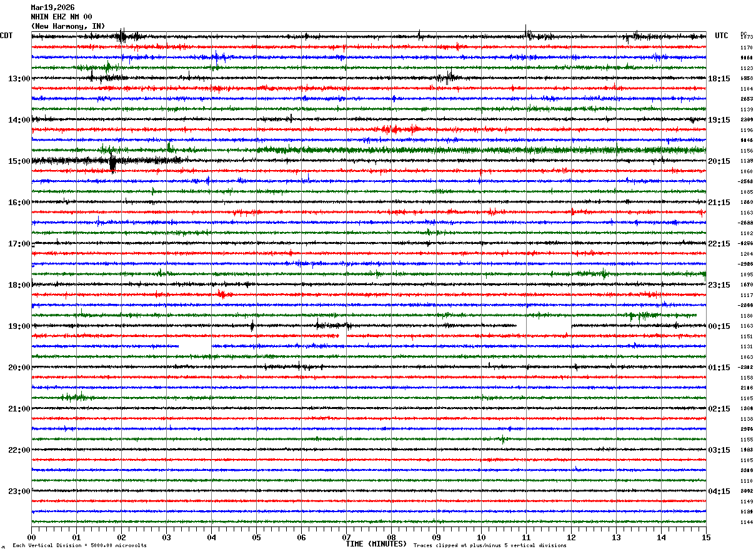Click the "CDT" timezone label

(x=6, y=36)
